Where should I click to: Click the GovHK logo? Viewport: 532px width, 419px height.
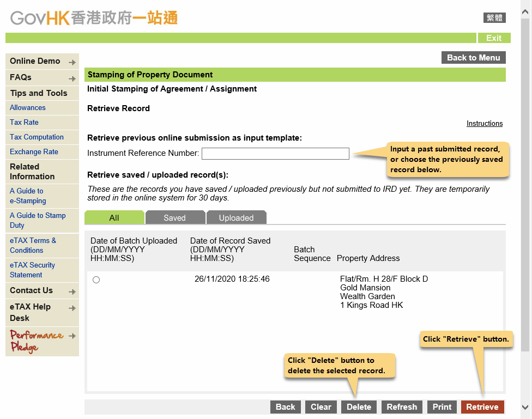tap(94, 18)
